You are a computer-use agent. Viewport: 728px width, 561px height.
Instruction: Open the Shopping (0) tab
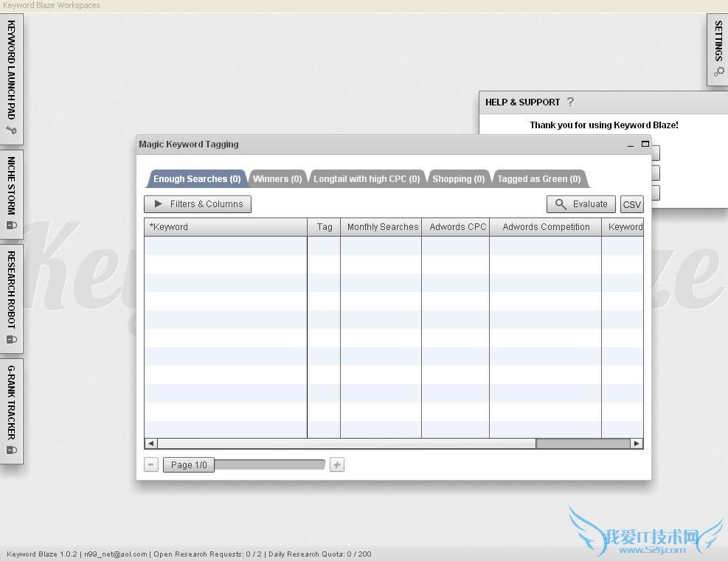458,179
